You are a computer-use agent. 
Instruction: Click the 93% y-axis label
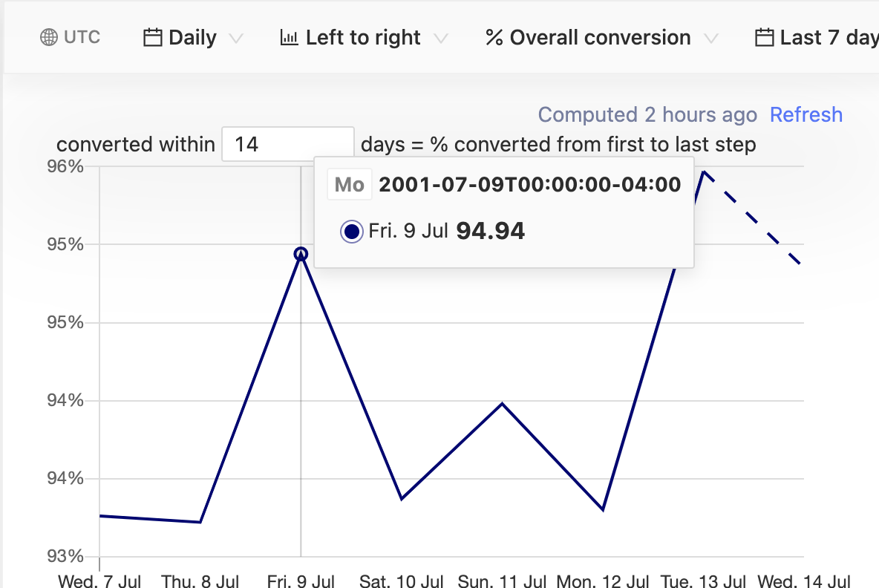click(x=65, y=556)
